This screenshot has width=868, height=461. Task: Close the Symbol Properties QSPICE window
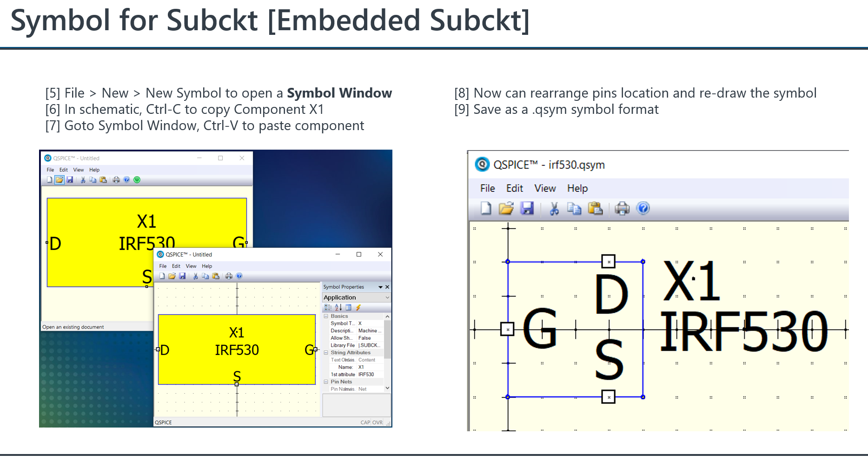coord(380,254)
